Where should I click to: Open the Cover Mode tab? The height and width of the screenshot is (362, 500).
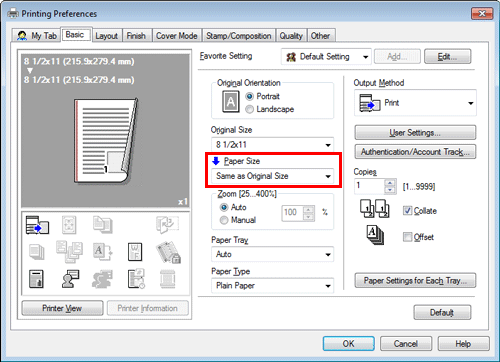[x=177, y=36]
